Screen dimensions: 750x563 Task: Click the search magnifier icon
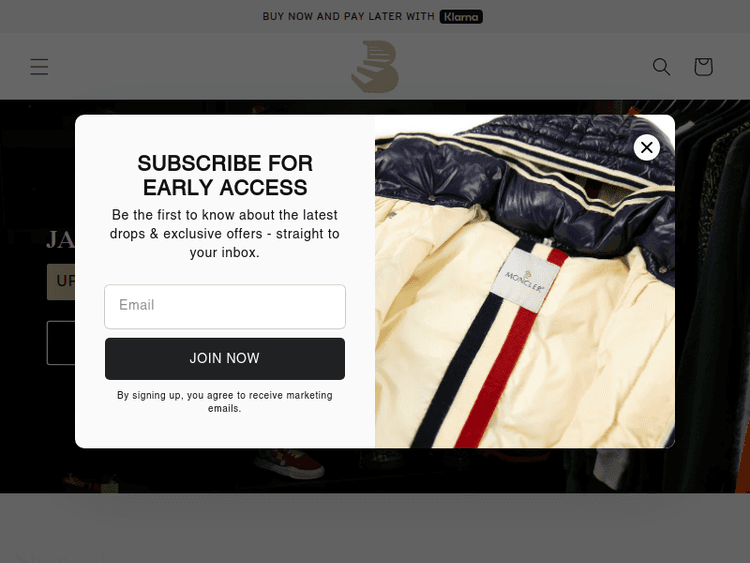[x=662, y=66]
